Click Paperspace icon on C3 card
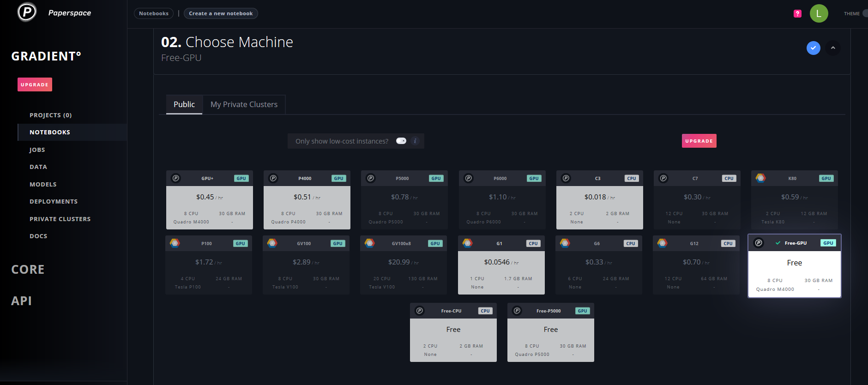This screenshot has width=868, height=385. pos(566,178)
